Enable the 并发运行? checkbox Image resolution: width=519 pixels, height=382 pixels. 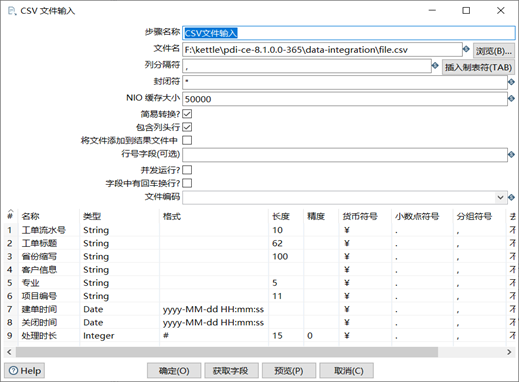[x=187, y=170]
